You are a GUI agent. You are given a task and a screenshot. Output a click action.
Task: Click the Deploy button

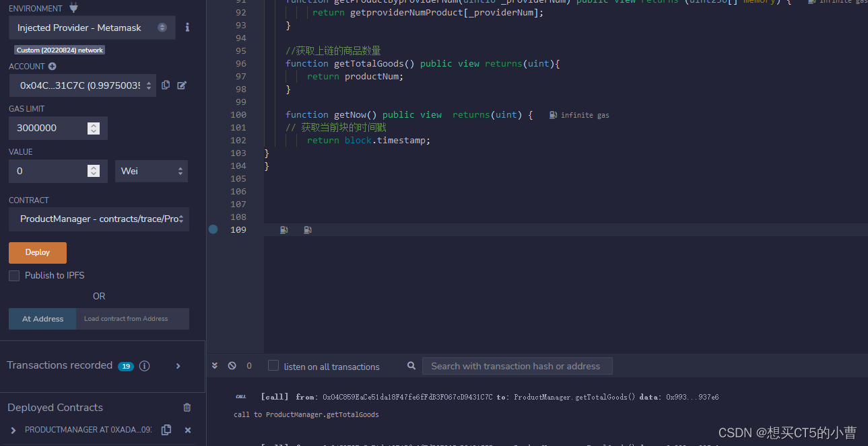click(x=37, y=252)
